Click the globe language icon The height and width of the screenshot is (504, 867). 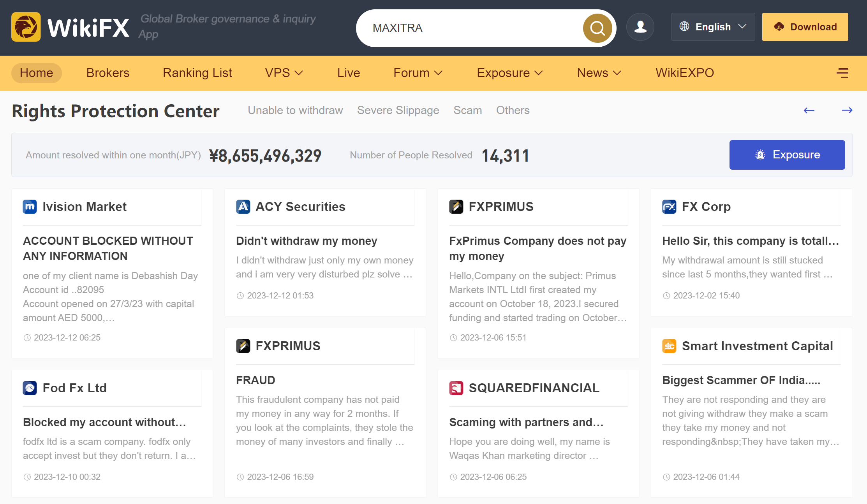click(x=684, y=26)
